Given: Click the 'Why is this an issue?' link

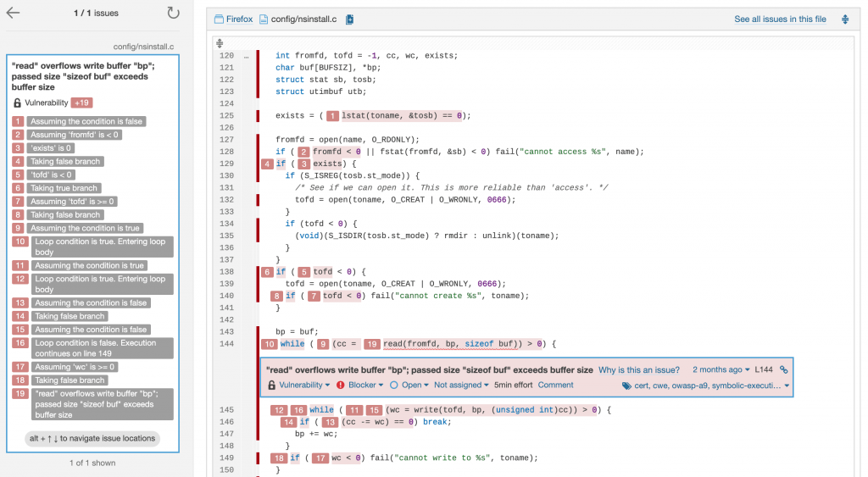Looking at the screenshot, I should [638, 370].
